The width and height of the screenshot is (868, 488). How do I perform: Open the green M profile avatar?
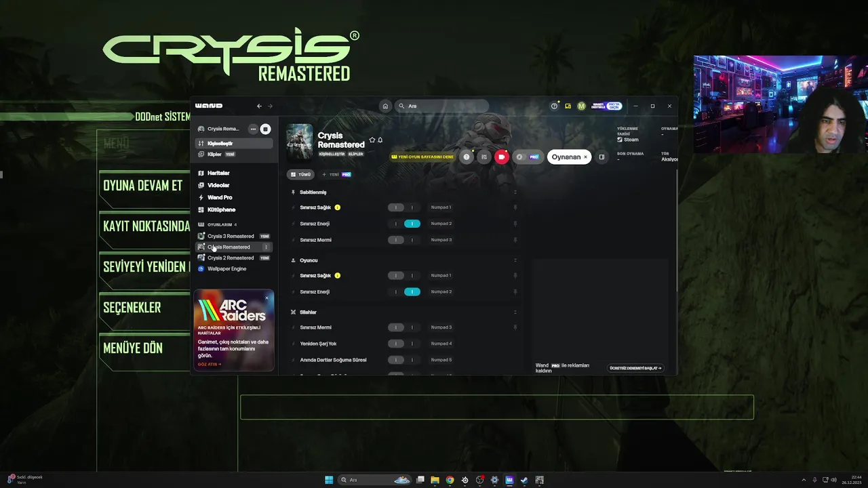click(581, 106)
